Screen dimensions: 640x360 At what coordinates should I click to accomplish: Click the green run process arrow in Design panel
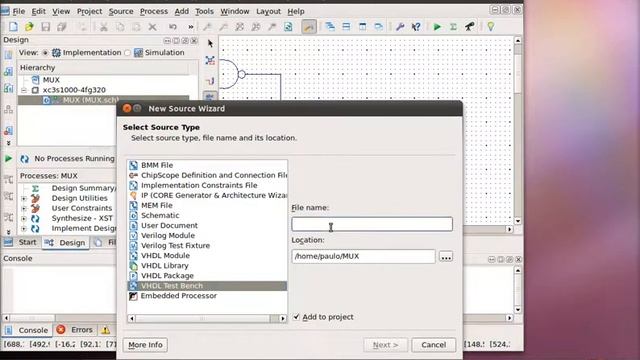point(8,158)
